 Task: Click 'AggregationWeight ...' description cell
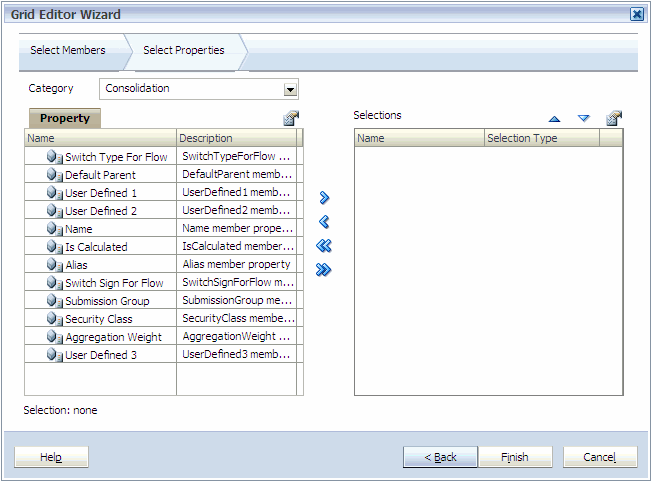[237, 336]
